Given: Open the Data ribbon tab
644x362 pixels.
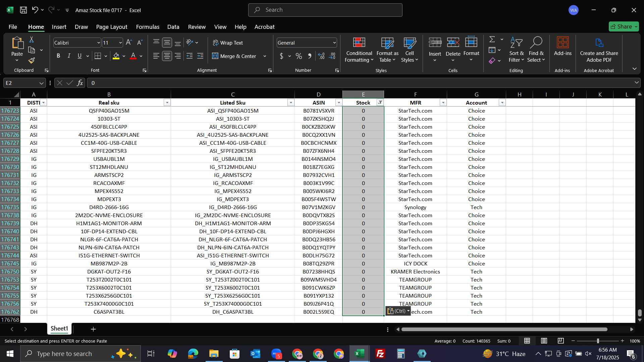Looking at the screenshot, I should click(x=173, y=27).
